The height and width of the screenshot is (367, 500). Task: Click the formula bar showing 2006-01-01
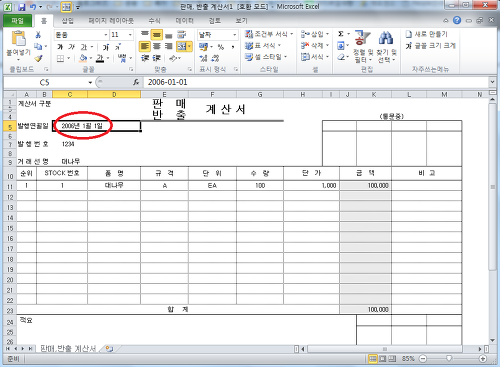[x=317, y=82]
